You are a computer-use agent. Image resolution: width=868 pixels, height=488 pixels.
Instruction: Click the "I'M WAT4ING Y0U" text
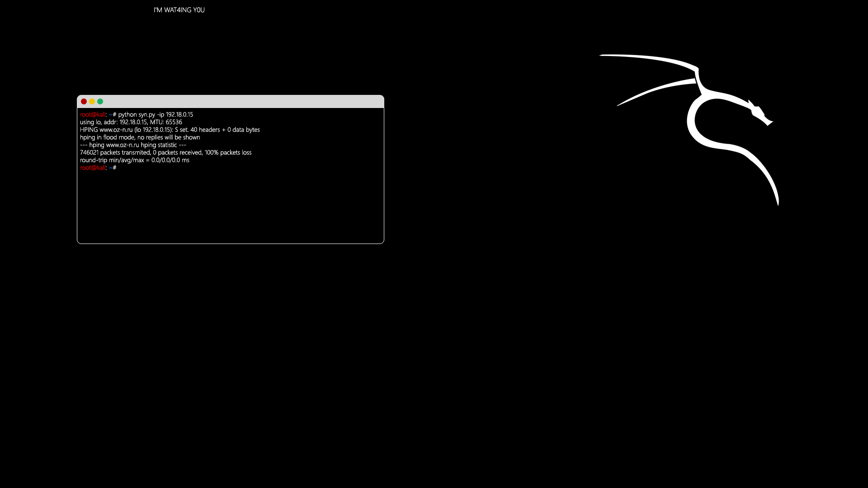pos(179,10)
